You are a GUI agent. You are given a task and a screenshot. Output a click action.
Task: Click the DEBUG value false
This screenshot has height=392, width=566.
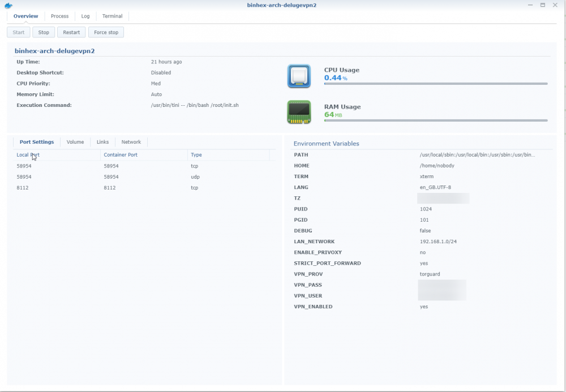[425, 231]
